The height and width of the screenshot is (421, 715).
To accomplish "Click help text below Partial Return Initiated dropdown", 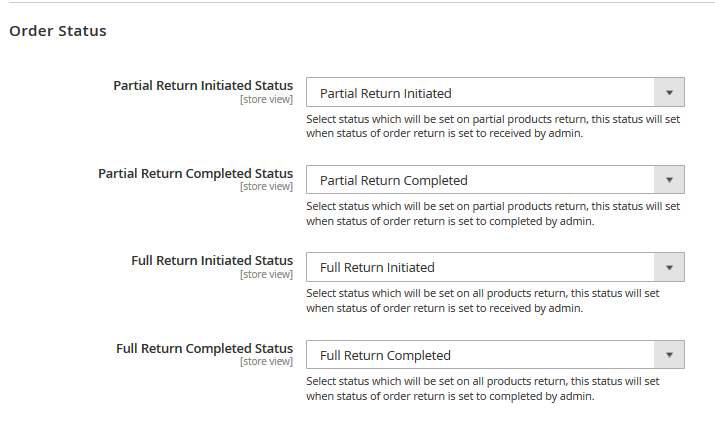I will pyautogui.click(x=493, y=126).
